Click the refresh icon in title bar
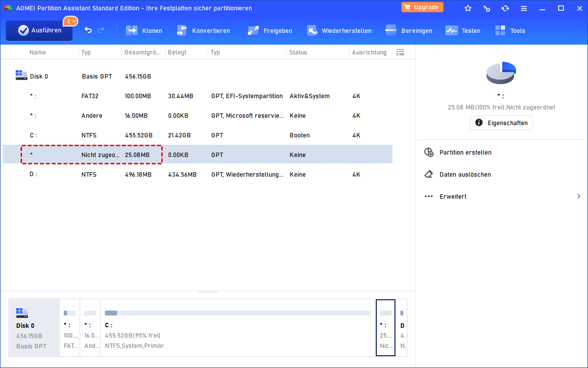588x368 pixels. 505,8
